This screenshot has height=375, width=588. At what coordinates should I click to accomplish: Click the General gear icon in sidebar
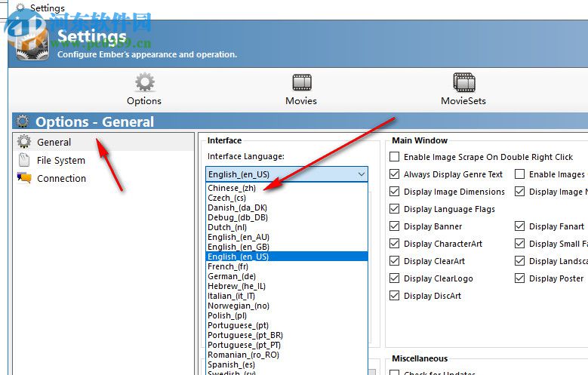[24, 142]
